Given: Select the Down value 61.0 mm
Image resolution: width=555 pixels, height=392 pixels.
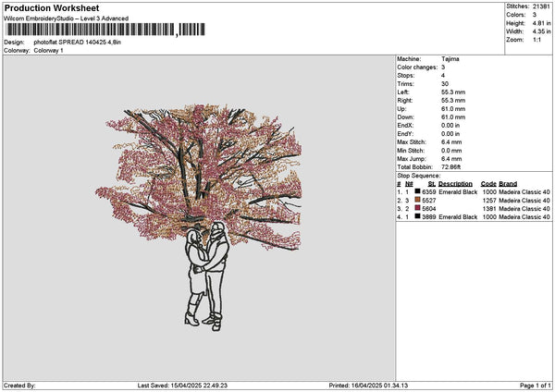Looking at the screenshot, I should [x=453, y=117].
